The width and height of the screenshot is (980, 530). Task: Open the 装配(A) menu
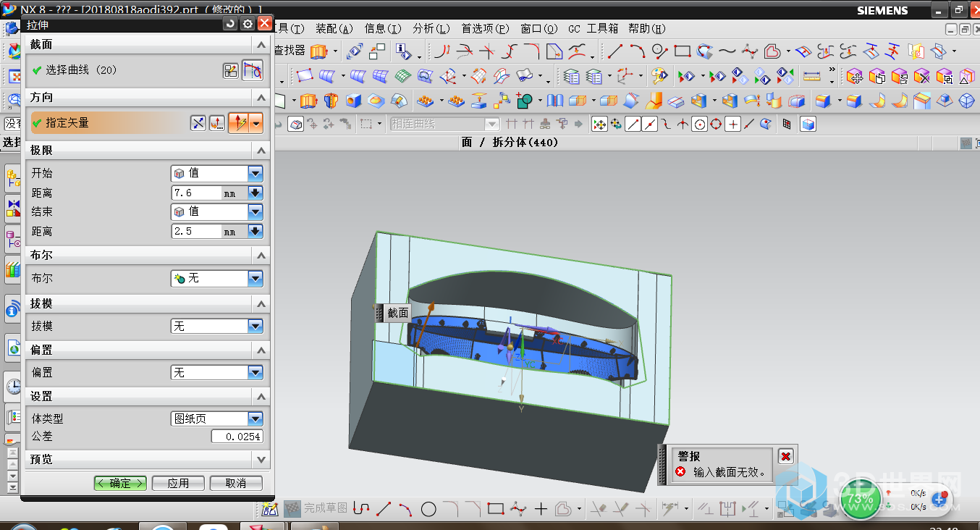pyautogui.click(x=334, y=29)
